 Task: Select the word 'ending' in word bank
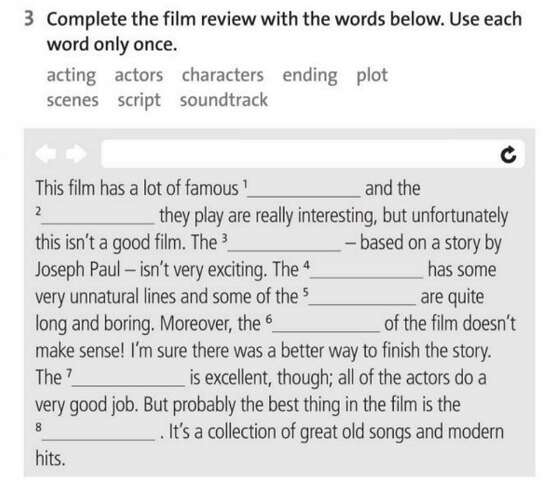(x=310, y=76)
